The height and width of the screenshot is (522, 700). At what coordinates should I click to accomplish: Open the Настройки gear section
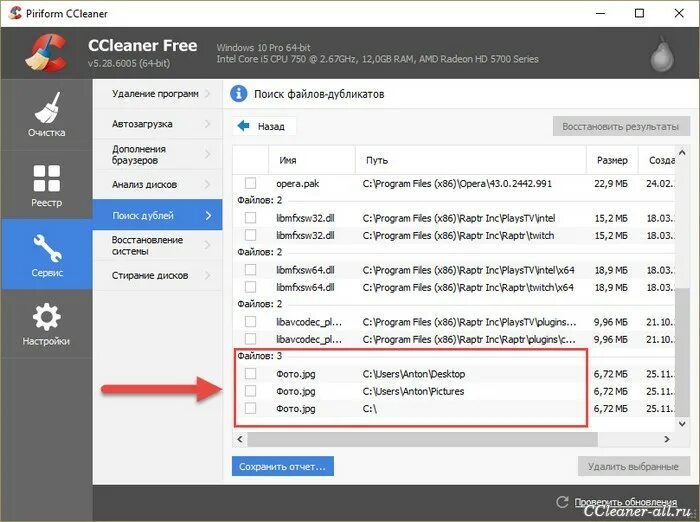[x=46, y=323]
